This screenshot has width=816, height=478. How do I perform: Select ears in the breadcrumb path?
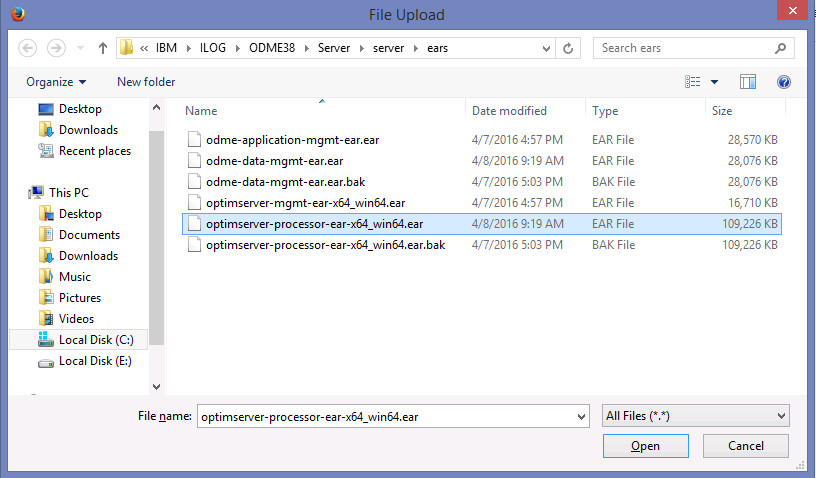(x=438, y=48)
